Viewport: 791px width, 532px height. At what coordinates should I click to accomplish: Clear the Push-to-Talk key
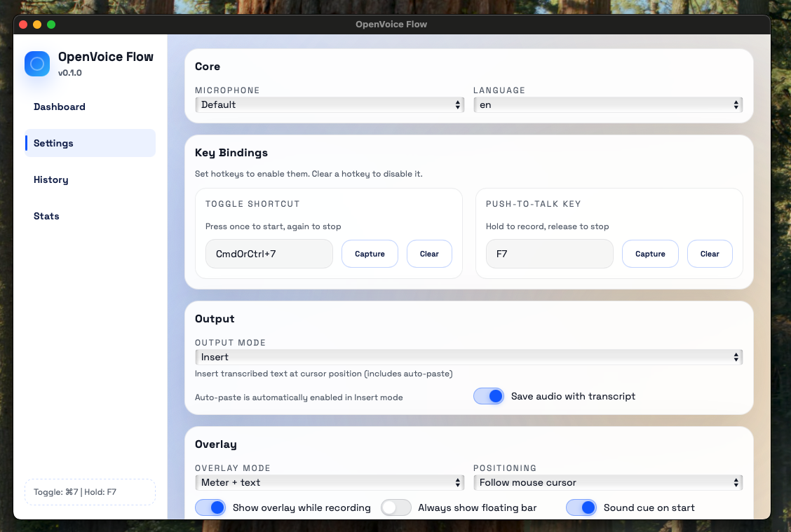coord(710,254)
